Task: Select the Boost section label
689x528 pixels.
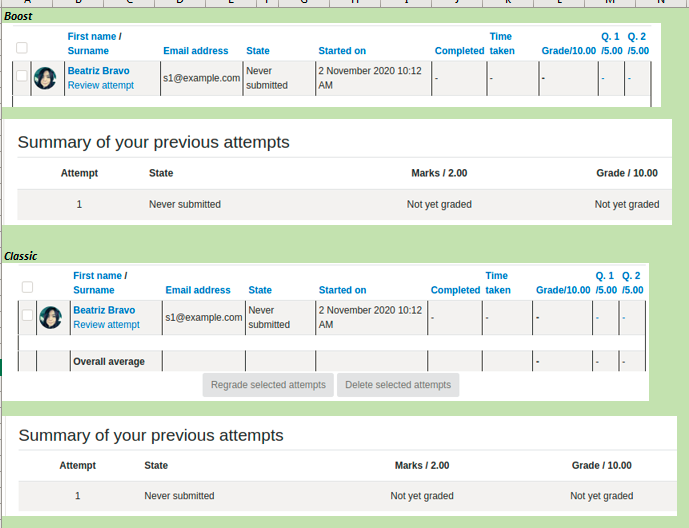Action: coord(18,16)
